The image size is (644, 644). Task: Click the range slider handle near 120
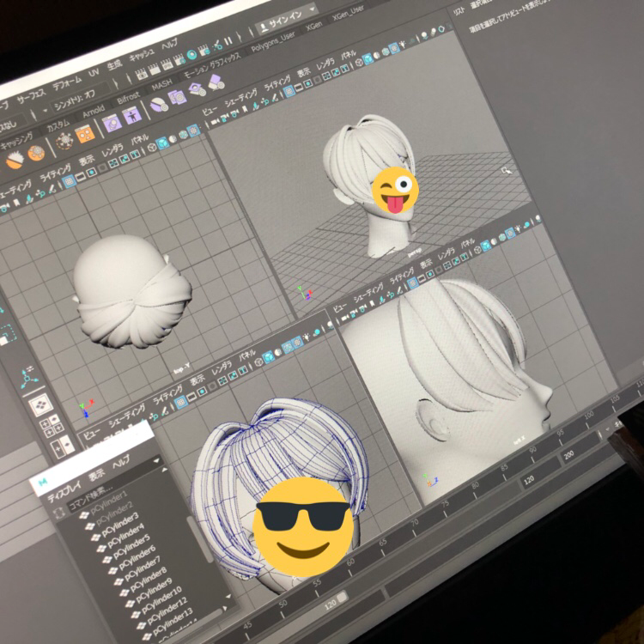(x=342, y=597)
